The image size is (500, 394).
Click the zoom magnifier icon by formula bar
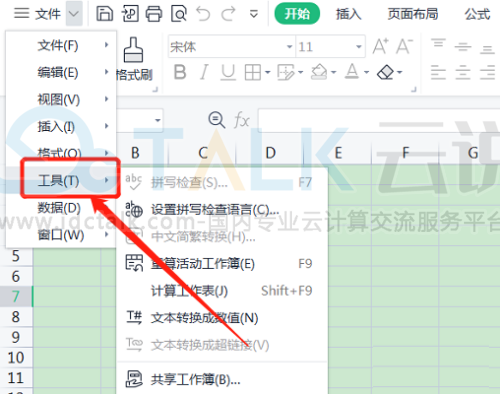216,119
